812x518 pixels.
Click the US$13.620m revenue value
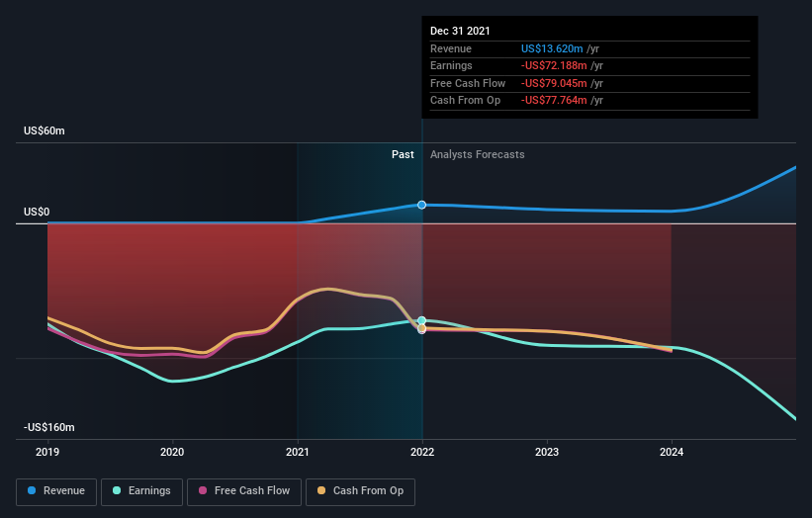552,48
